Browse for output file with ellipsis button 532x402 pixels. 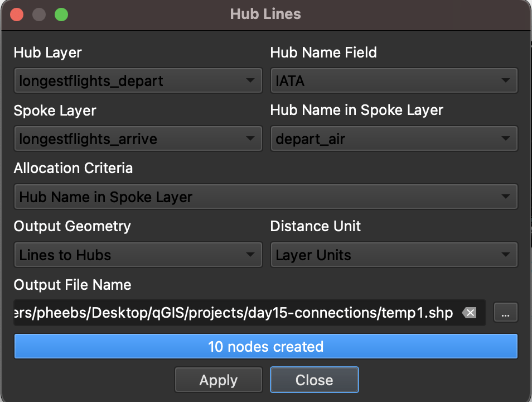[505, 313]
